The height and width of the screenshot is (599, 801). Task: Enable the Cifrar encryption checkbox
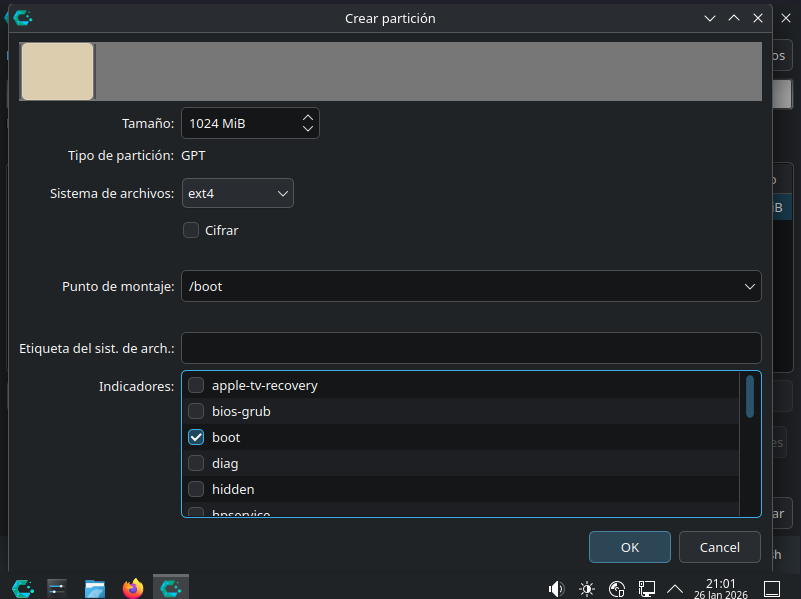click(191, 230)
